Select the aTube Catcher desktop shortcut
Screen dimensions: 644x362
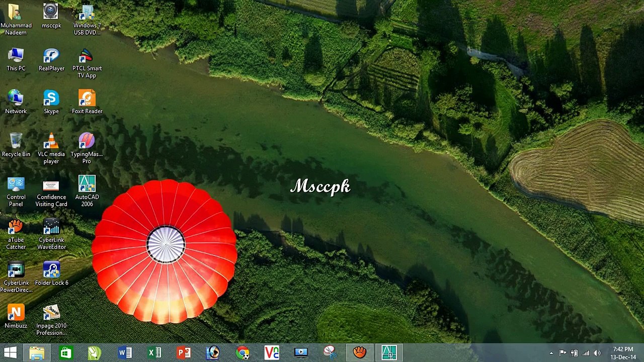coord(16,234)
